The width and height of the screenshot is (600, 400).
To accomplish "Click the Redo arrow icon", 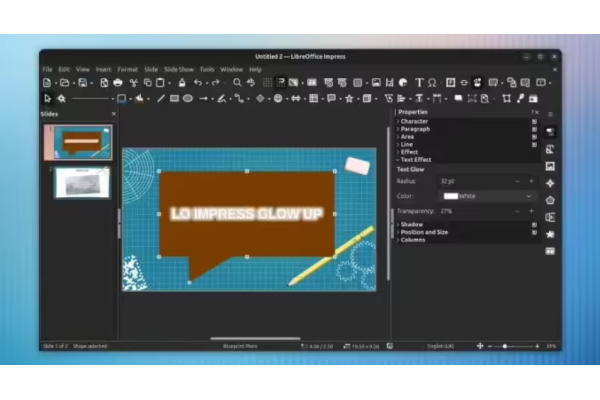I will (x=215, y=83).
